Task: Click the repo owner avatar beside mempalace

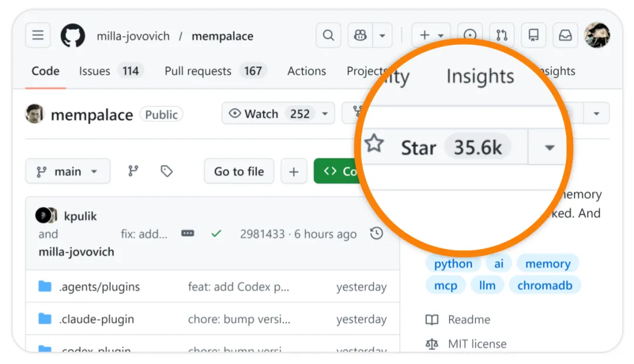Action: pos(35,114)
